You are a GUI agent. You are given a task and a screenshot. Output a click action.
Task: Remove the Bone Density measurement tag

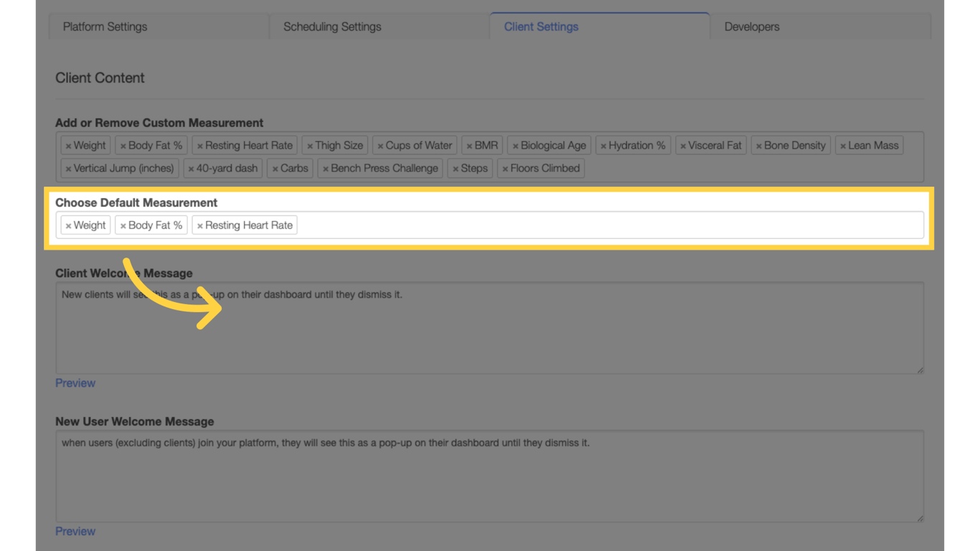pos(759,146)
